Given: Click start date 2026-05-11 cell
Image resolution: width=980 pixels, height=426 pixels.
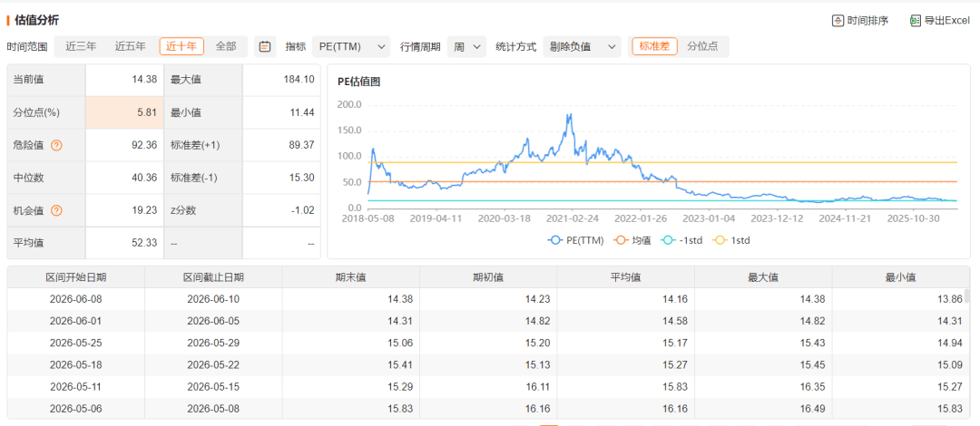Looking at the screenshot, I should (x=75, y=387).
